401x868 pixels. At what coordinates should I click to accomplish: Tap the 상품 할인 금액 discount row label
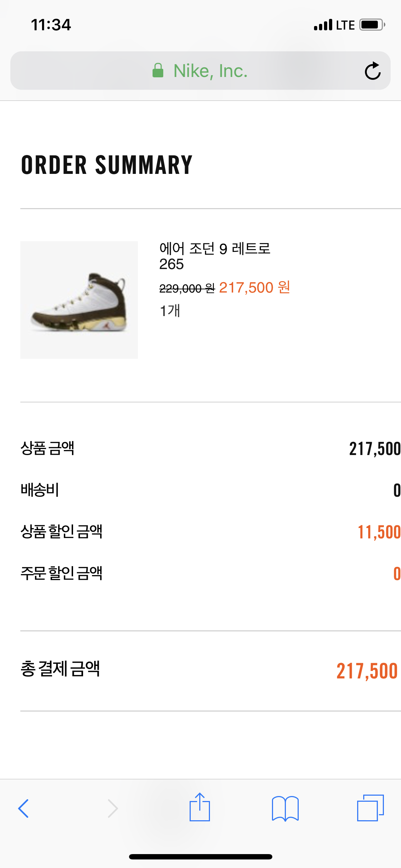tap(62, 532)
